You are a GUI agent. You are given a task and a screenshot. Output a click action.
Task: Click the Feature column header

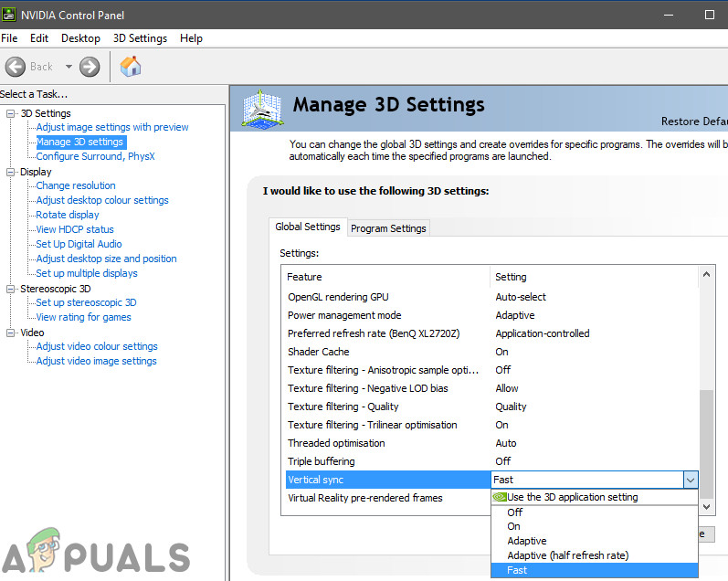(386, 277)
